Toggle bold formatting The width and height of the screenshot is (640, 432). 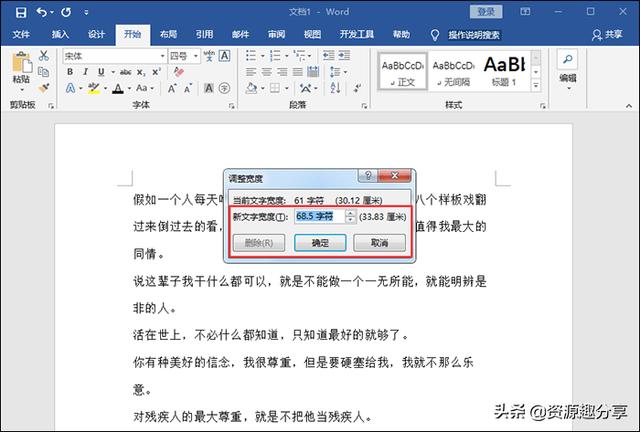pyautogui.click(x=70, y=72)
